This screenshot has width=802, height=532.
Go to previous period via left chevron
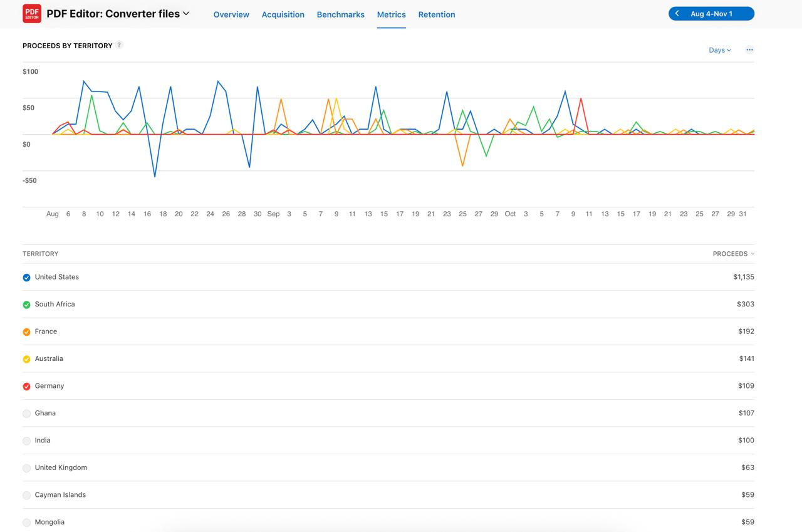(676, 13)
